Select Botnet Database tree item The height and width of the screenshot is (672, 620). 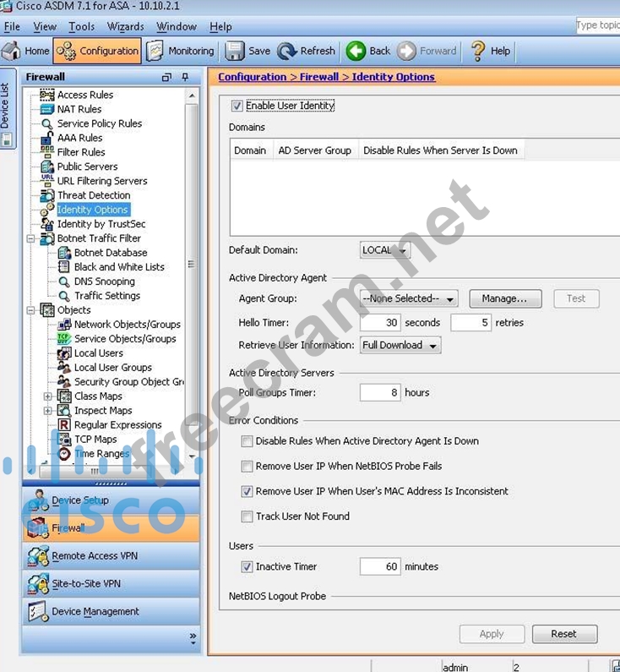coord(110,253)
